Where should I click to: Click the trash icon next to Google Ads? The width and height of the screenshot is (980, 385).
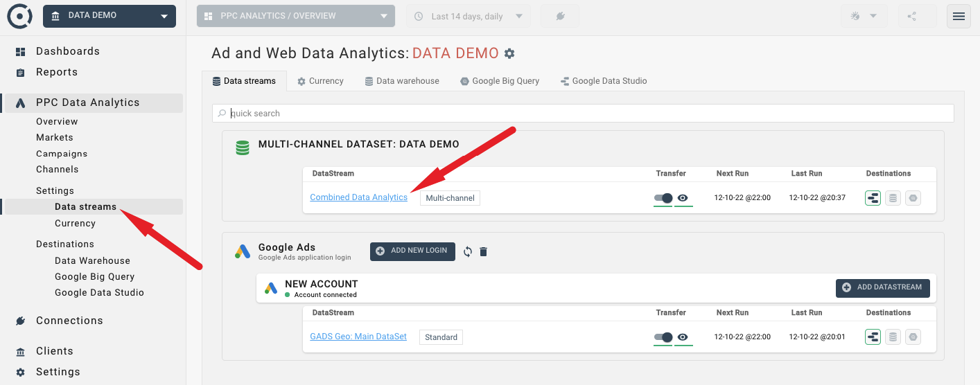[484, 251]
